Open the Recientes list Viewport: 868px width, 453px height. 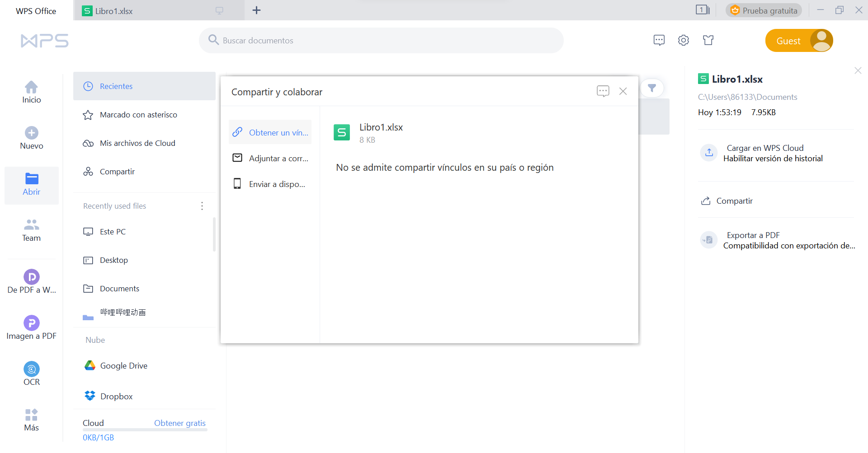tap(144, 86)
